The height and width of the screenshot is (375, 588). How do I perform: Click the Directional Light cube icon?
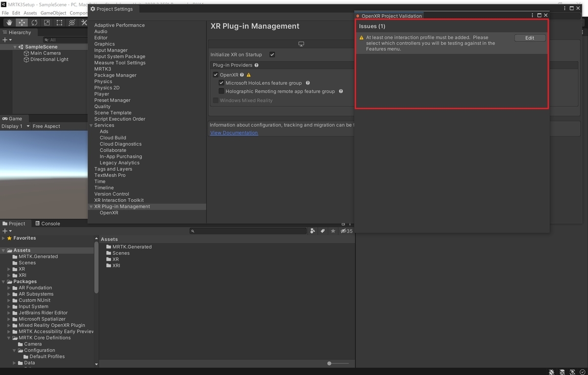tap(26, 60)
